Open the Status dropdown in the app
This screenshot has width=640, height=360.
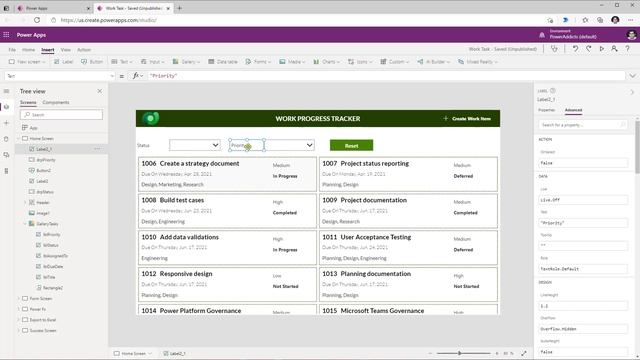point(195,145)
